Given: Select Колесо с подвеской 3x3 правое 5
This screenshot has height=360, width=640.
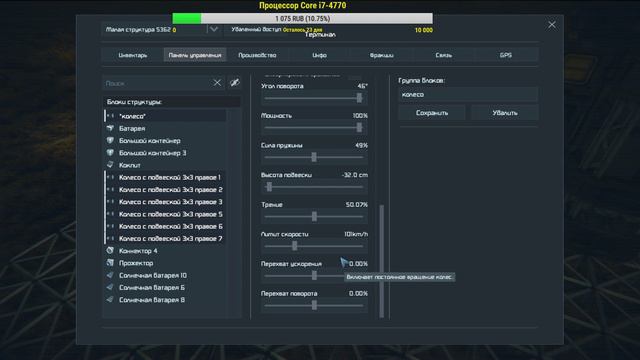Looking at the screenshot, I should 165,214.
